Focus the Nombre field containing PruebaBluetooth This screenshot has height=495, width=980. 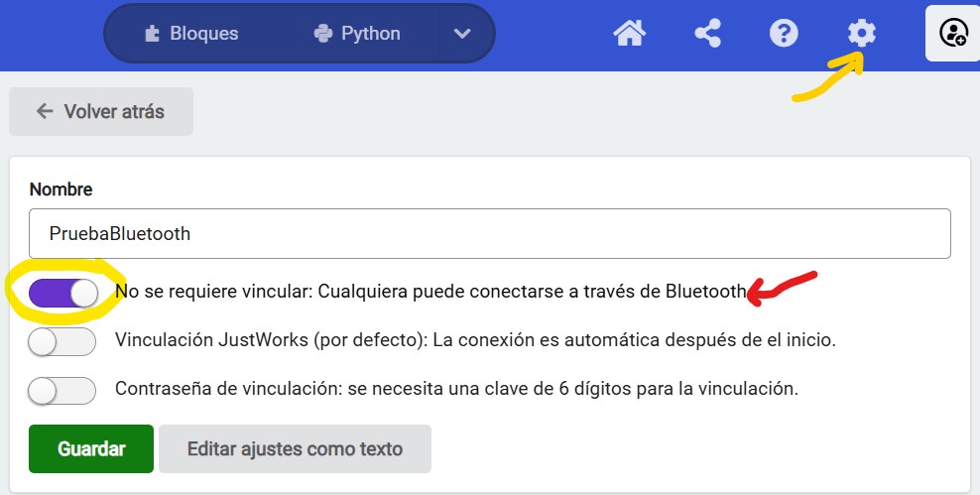pos(489,234)
